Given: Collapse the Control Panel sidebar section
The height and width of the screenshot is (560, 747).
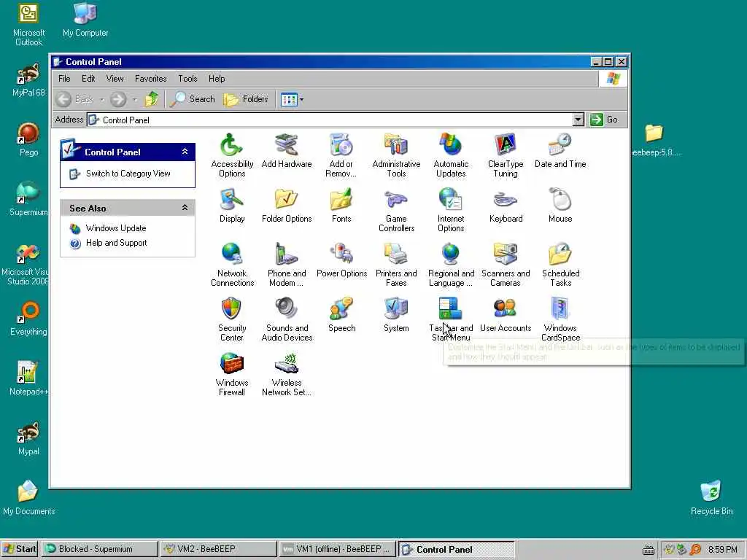Looking at the screenshot, I should tap(185, 152).
